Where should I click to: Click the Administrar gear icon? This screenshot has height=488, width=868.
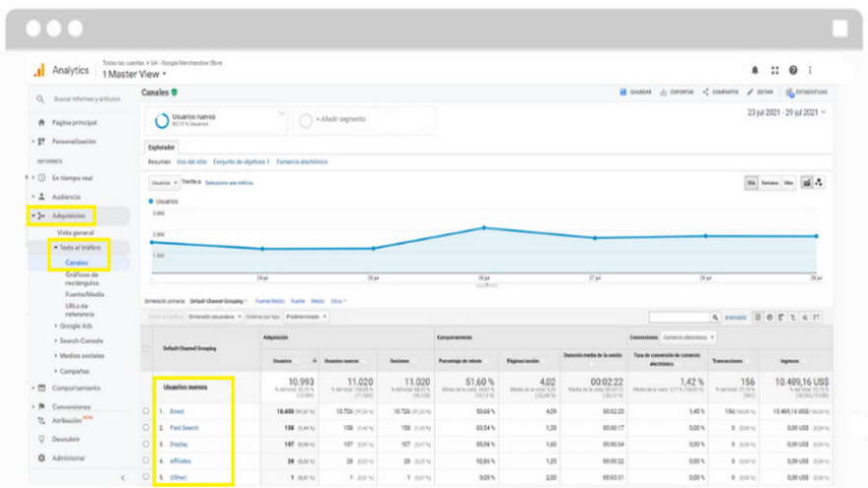[x=41, y=457]
